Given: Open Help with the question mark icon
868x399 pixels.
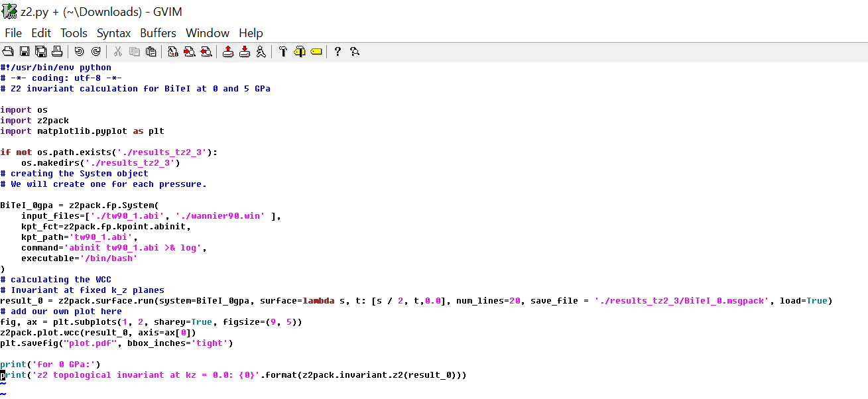Looking at the screenshot, I should [338, 52].
